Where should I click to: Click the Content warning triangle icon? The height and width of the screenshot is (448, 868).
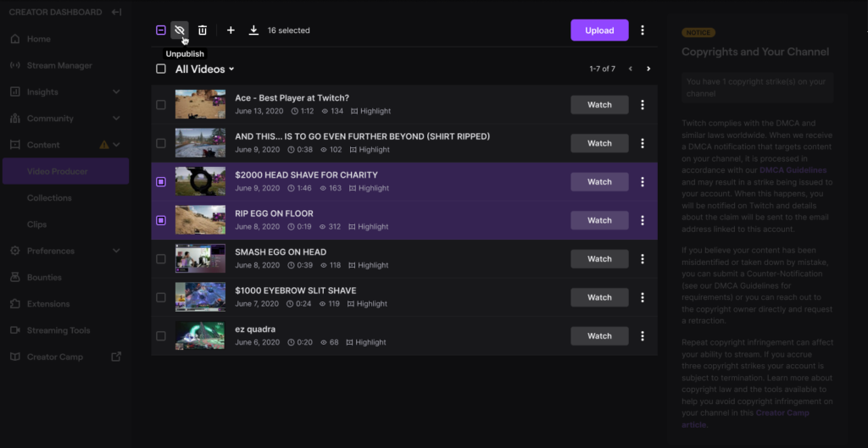tap(104, 145)
